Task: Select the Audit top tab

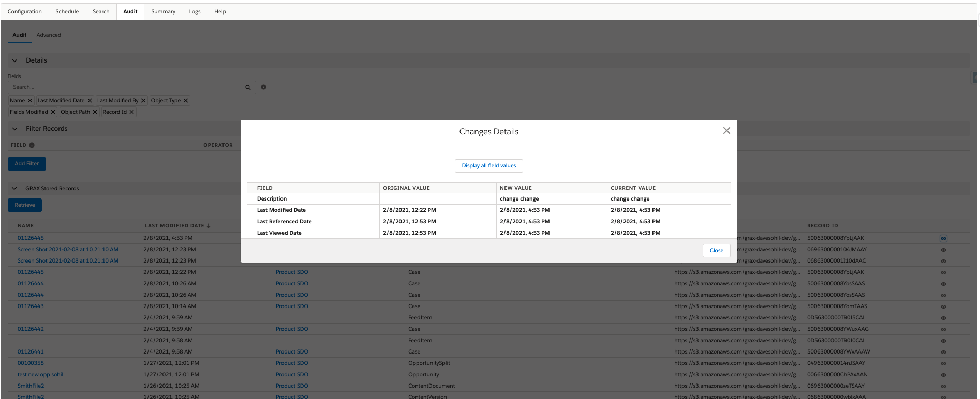Action: pos(130,11)
